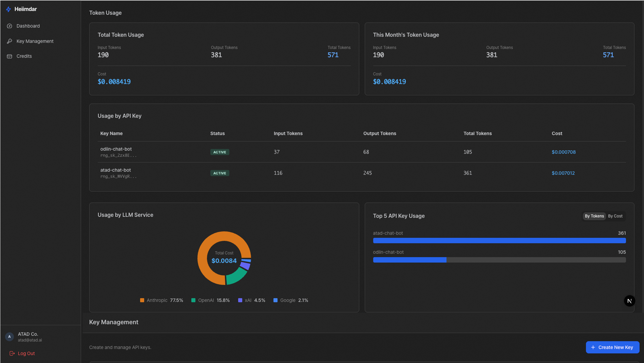The width and height of the screenshot is (644, 363).
Task: Click the Credits card icon
Action: click(x=9, y=56)
